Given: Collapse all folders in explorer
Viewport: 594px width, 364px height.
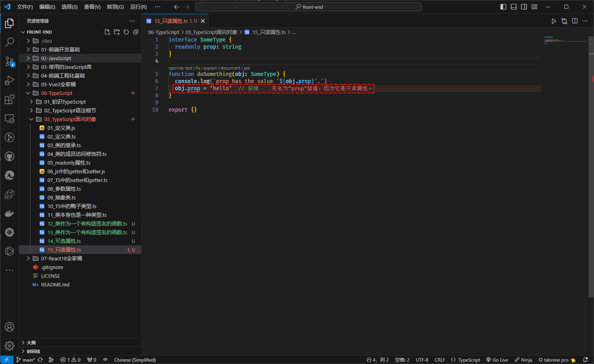Looking at the screenshot, I should coord(136,32).
